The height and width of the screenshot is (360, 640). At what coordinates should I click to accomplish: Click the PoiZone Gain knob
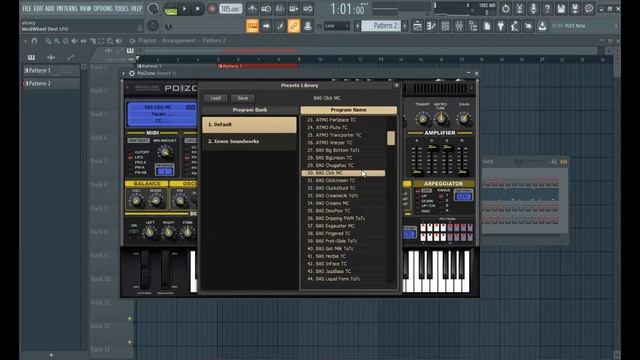pos(464,119)
